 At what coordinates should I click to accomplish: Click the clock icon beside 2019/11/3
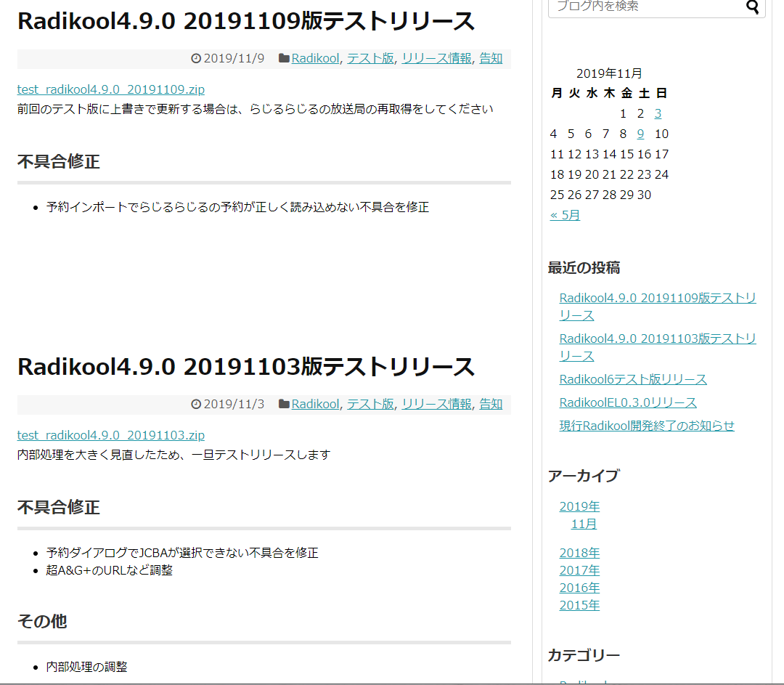[x=196, y=405]
